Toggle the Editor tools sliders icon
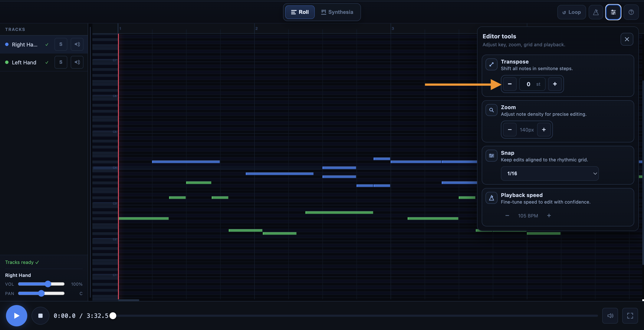Image resolution: width=644 pixels, height=330 pixels. click(613, 12)
